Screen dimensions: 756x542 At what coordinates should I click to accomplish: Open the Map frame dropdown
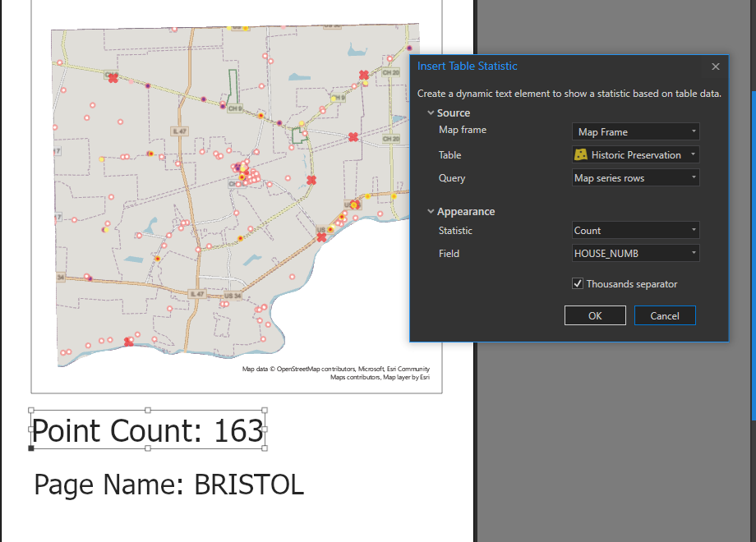click(635, 132)
